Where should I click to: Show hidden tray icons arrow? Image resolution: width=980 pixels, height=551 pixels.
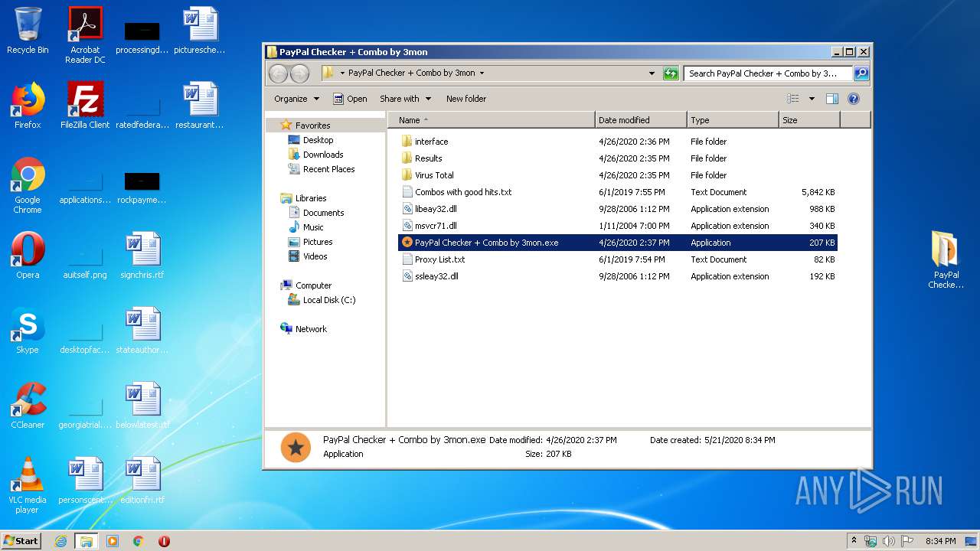click(x=854, y=541)
